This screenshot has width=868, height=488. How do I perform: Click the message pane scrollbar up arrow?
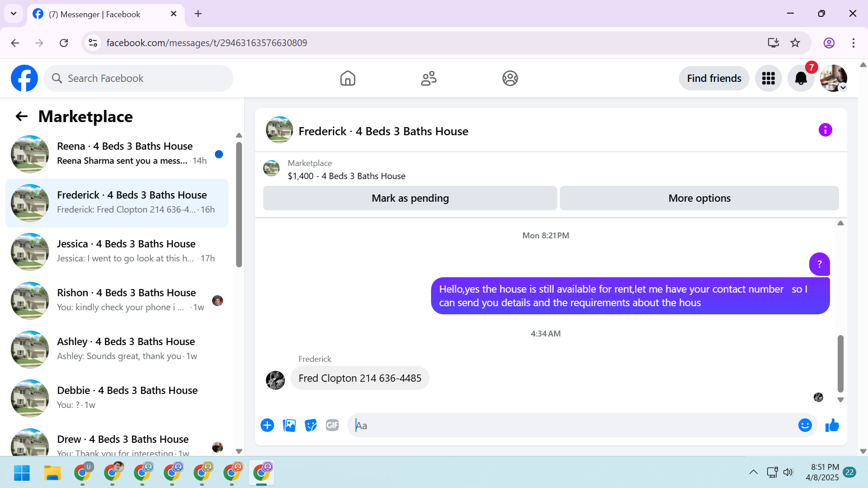pyautogui.click(x=840, y=223)
